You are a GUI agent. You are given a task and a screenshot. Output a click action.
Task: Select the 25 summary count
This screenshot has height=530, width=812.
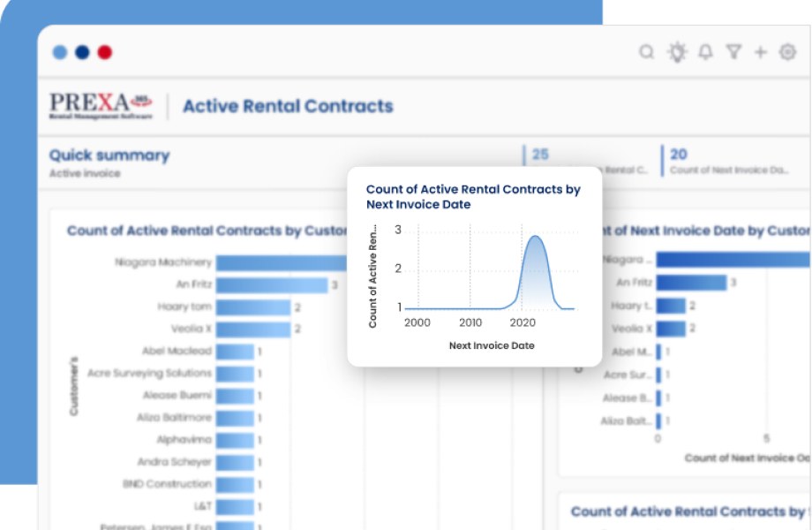click(x=540, y=155)
